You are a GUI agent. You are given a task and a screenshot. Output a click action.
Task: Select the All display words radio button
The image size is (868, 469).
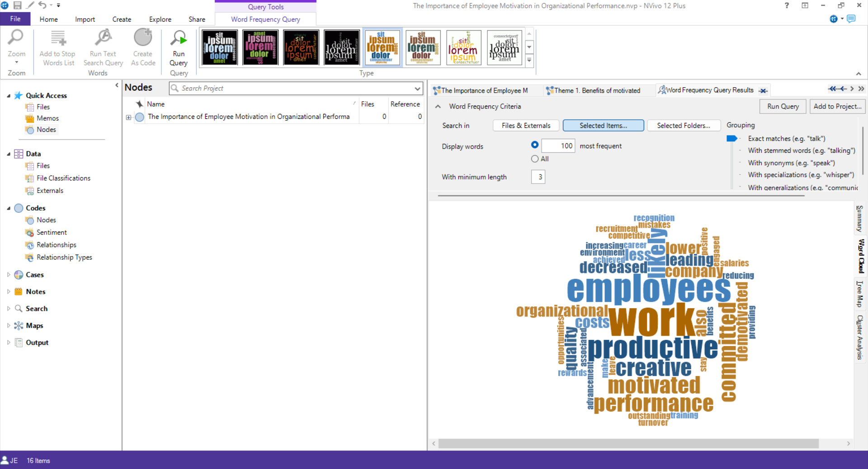point(534,159)
